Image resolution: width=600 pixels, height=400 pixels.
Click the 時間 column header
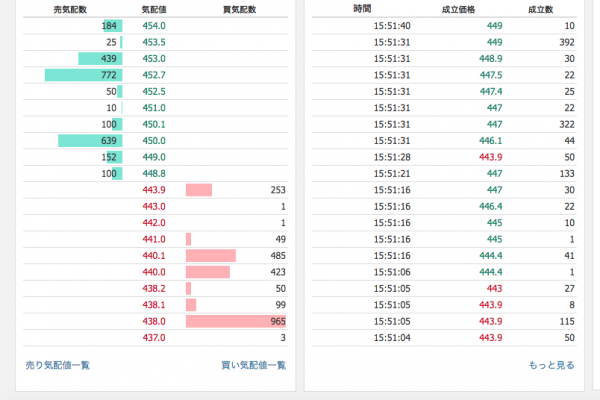click(362, 9)
